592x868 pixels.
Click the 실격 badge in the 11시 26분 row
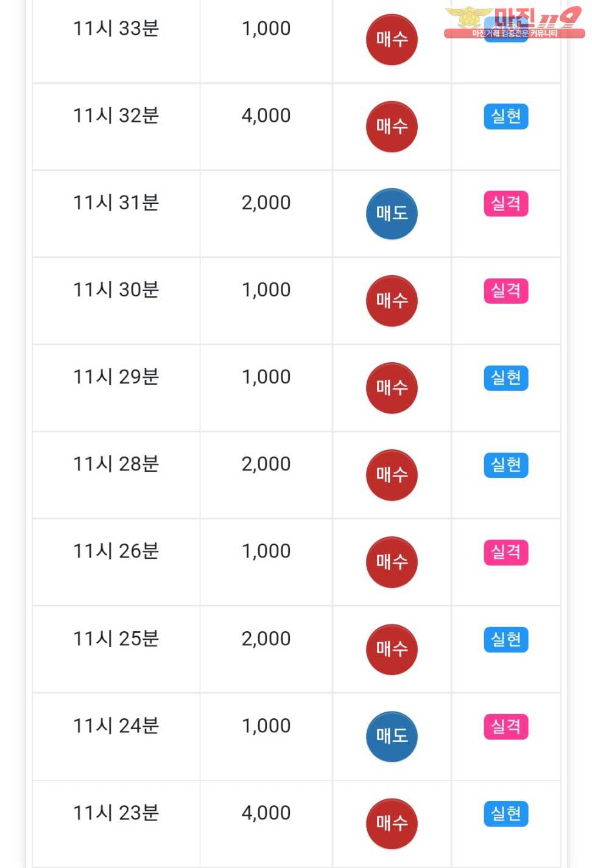pyautogui.click(x=506, y=552)
